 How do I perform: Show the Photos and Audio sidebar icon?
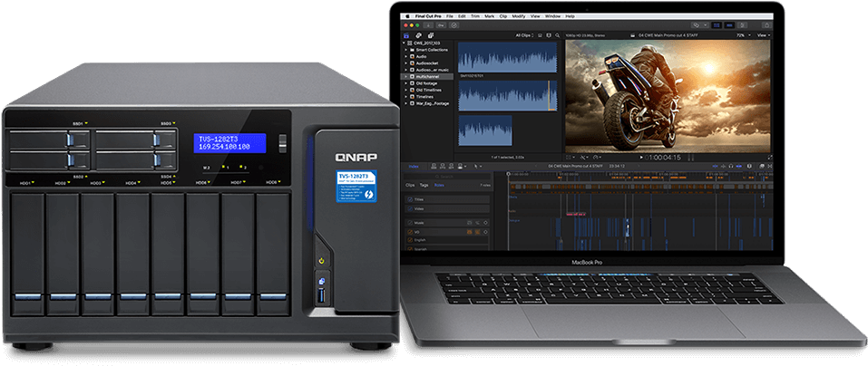coord(418,35)
